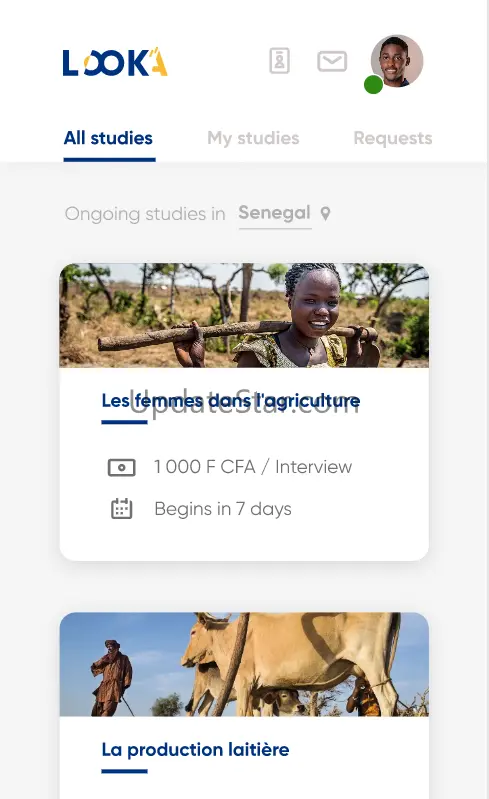Screen dimensions: 489x799
Task: Select the cattle herder study image
Action: click(x=244, y=664)
